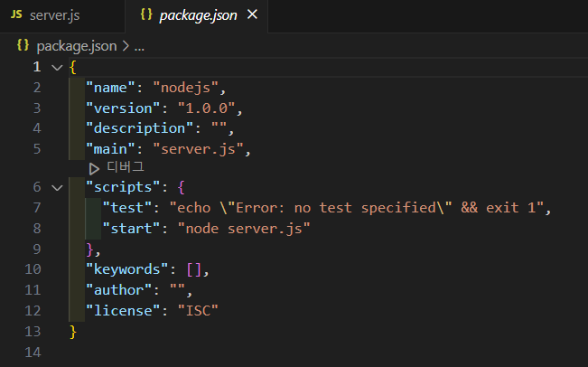588x367 pixels.
Task: Click line number 14 in gutter
Action: [33, 353]
